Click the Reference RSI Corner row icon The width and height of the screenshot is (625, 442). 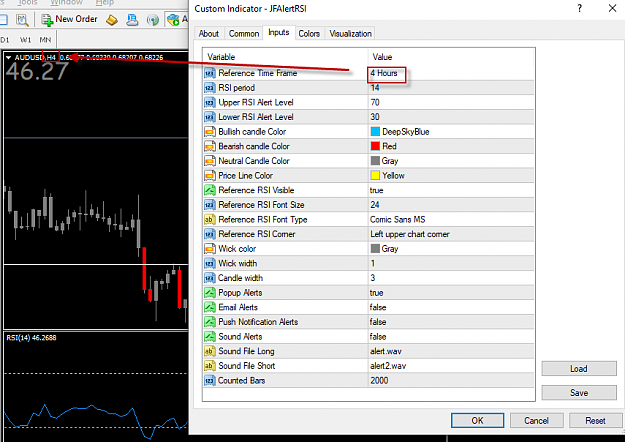[x=210, y=234]
